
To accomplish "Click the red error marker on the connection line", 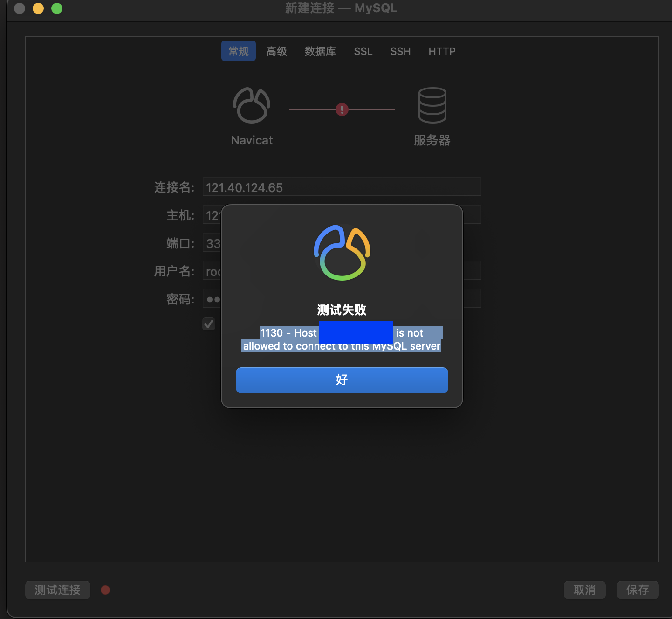I will tap(342, 110).
